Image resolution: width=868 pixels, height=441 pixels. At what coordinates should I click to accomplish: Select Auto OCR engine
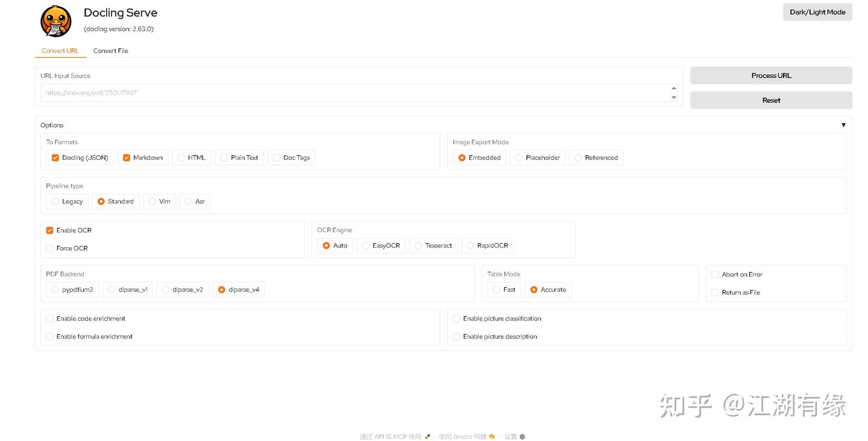[327, 246]
